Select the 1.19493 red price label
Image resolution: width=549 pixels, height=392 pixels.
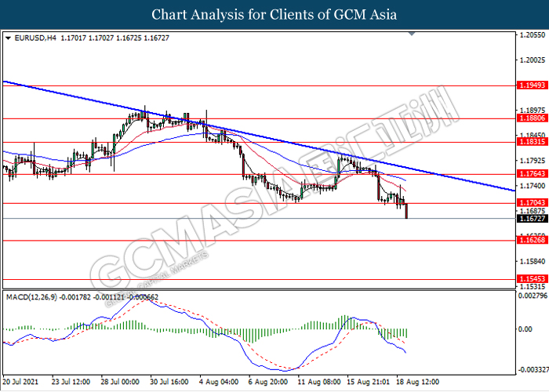533,85
